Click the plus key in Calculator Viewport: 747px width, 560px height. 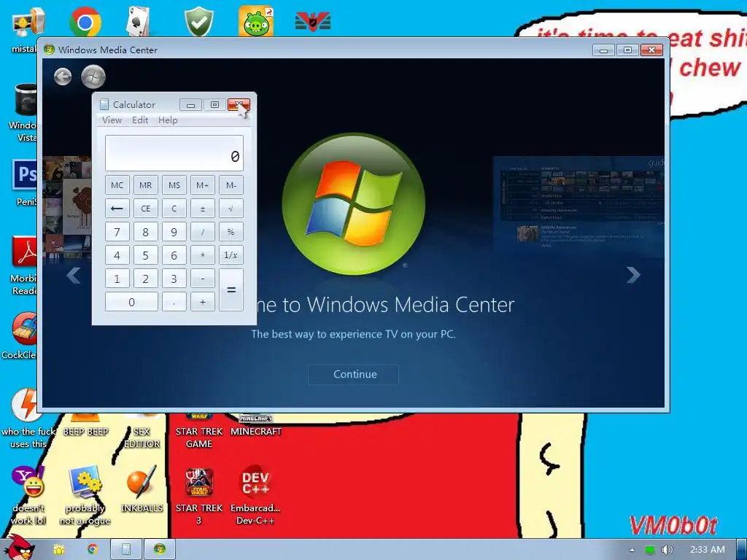pyautogui.click(x=203, y=302)
